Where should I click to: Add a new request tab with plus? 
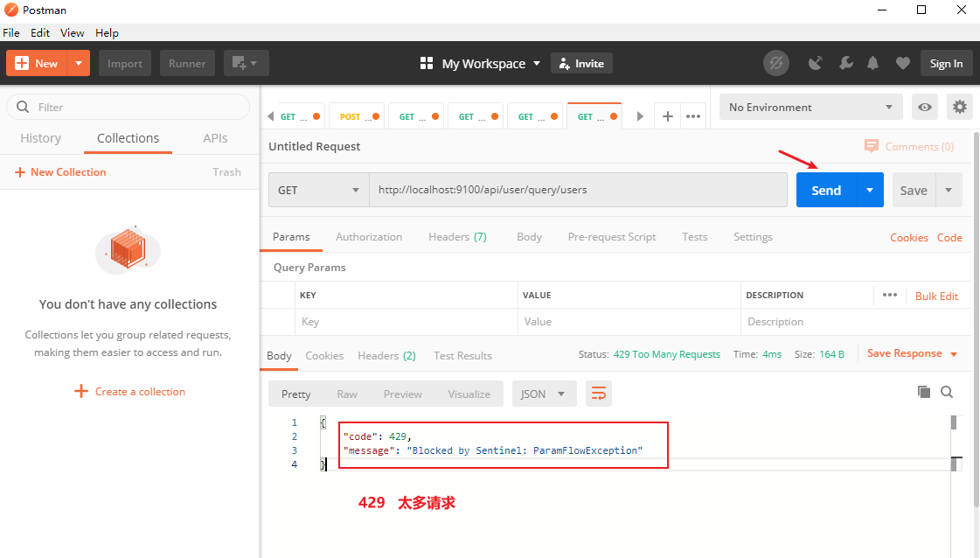coord(668,116)
